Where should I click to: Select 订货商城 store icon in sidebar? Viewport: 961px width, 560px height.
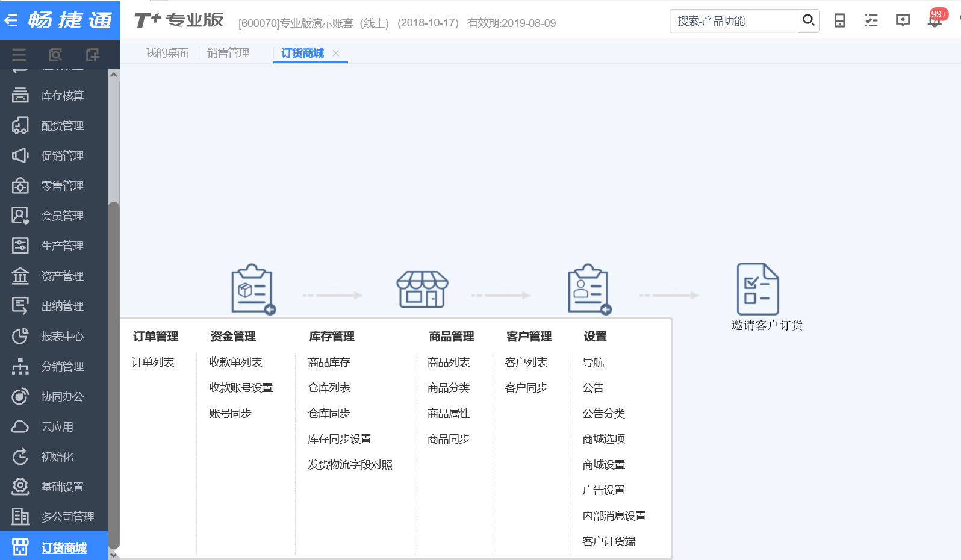[20, 547]
